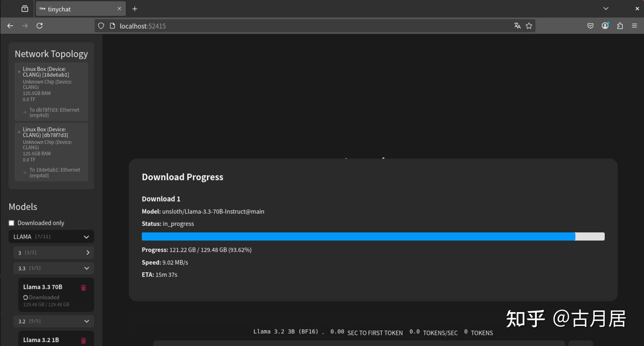The height and width of the screenshot is (346, 644).
Task: Click the download progress bar
Action: coord(373,236)
